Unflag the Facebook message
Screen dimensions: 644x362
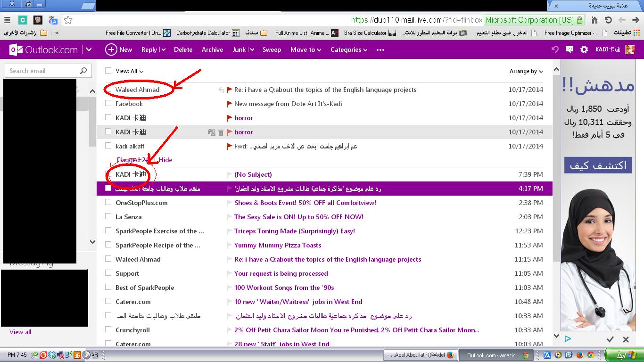click(230, 104)
